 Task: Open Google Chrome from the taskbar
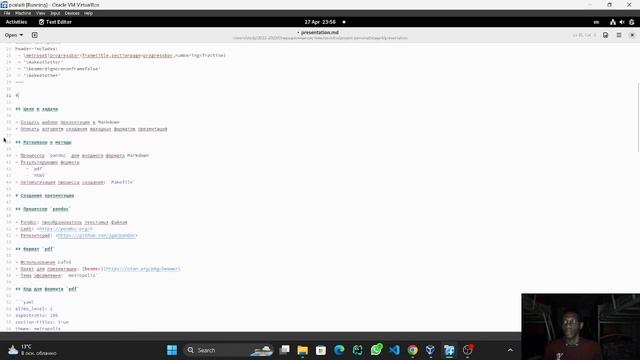click(x=413, y=350)
